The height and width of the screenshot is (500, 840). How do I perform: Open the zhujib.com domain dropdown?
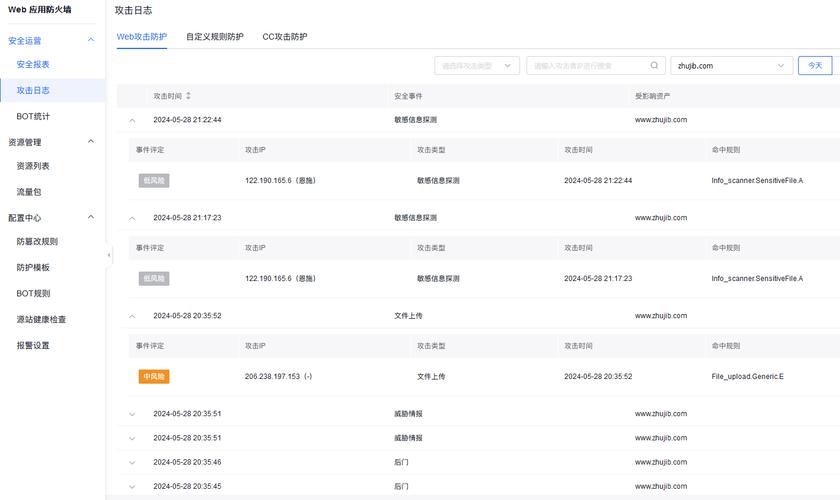(731, 66)
